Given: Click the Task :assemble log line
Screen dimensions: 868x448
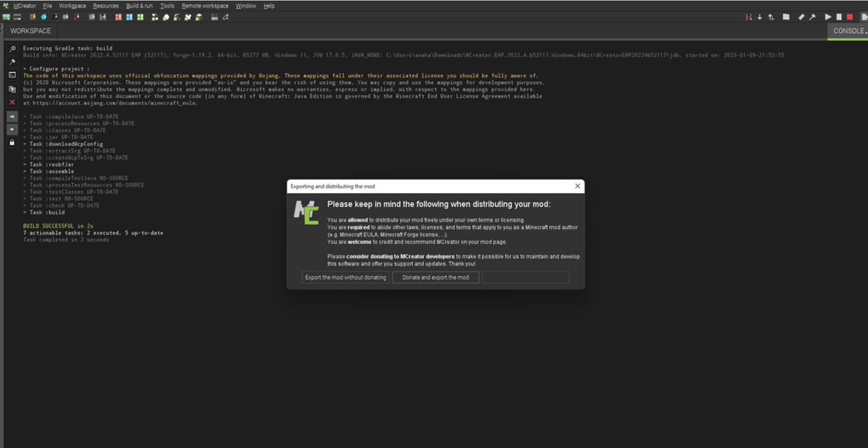Looking at the screenshot, I should coord(48,172).
